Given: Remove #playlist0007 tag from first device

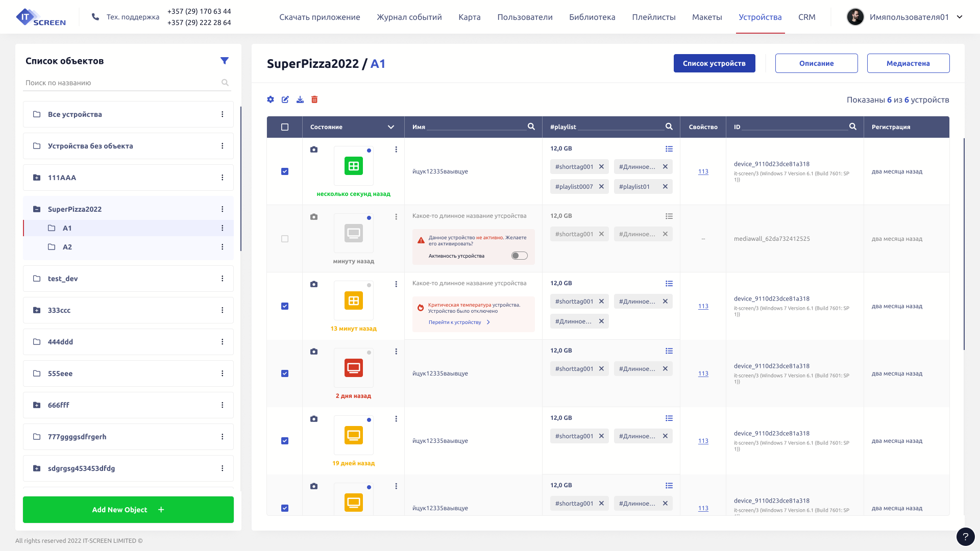Looking at the screenshot, I should (601, 187).
